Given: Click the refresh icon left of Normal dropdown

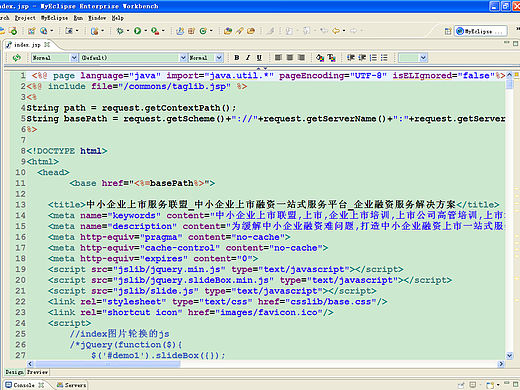Looking at the screenshot, I should [x=17, y=58].
